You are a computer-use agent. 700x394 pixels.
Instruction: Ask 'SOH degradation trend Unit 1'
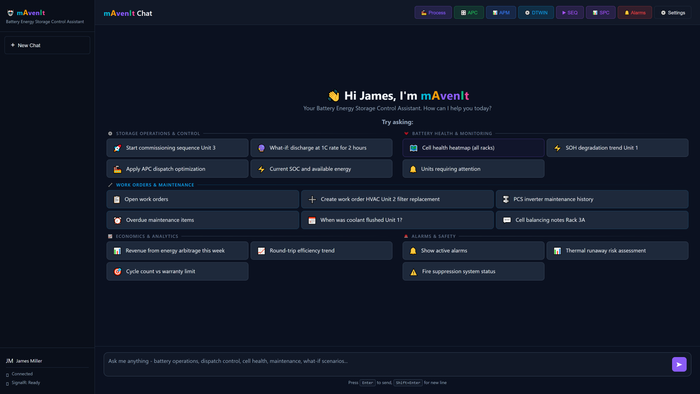[x=617, y=148]
